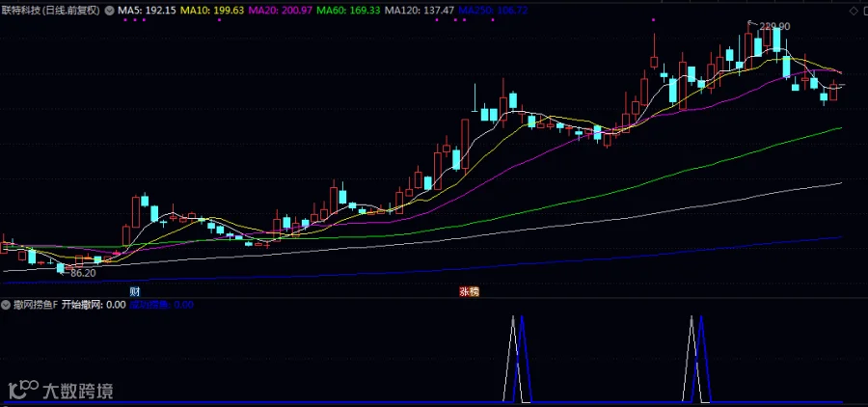Click the 开始撒网: 0.00 indicator label
The width and height of the screenshot is (868, 407).
pos(94,305)
